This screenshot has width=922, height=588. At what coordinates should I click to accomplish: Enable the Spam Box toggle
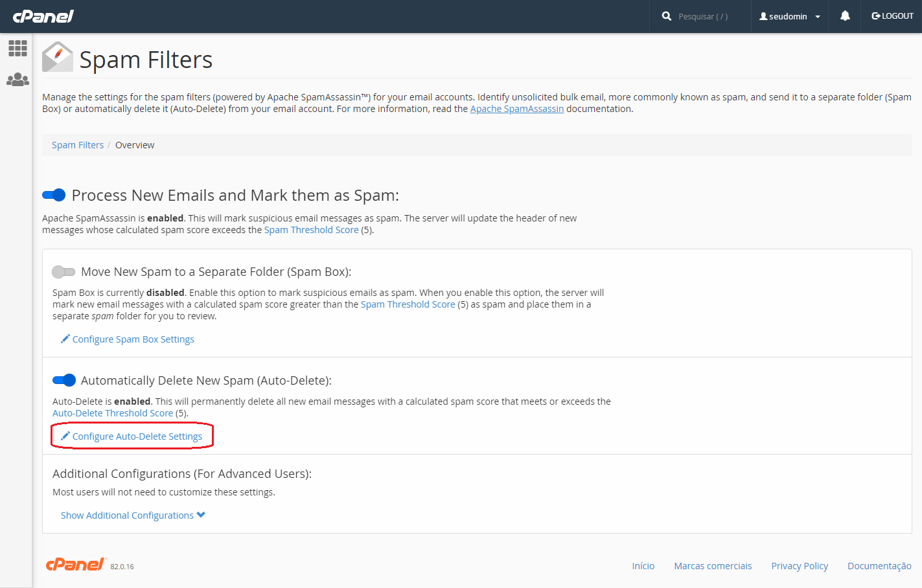point(63,272)
